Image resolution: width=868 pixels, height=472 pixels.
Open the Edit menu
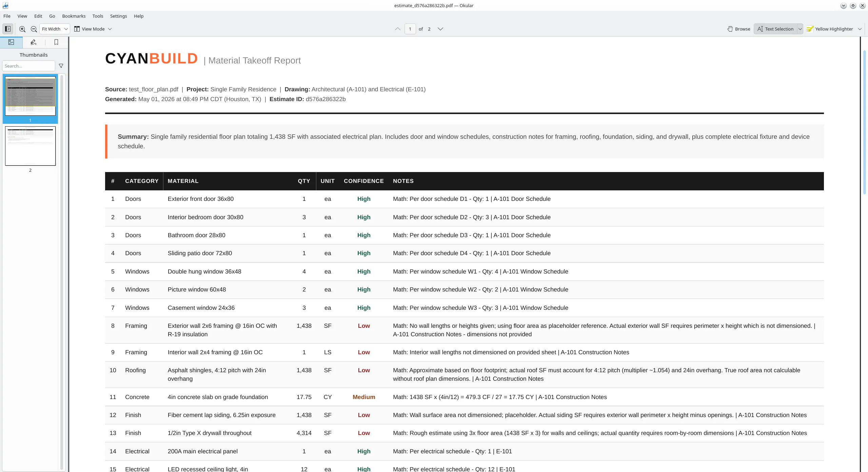(38, 16)
